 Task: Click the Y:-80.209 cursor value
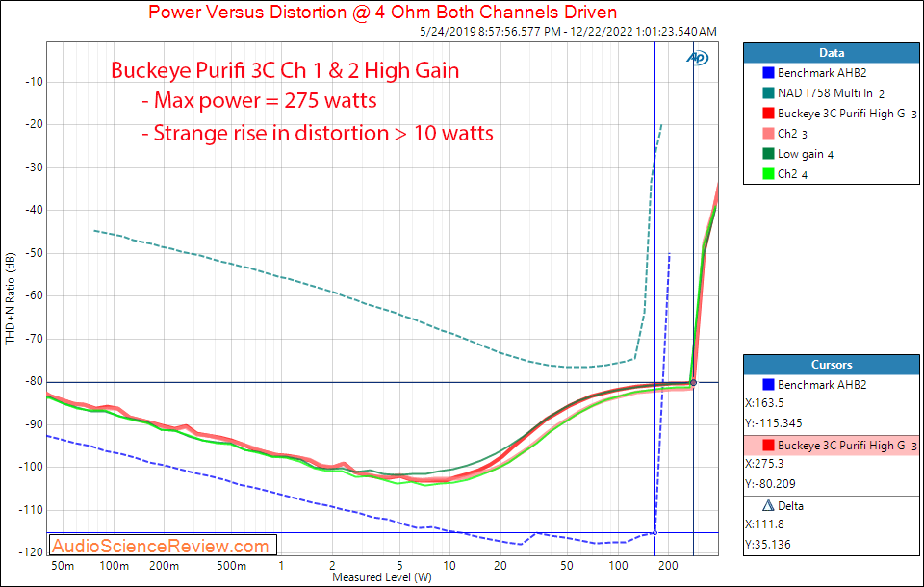pyautogui.click(x=770, y=484)
